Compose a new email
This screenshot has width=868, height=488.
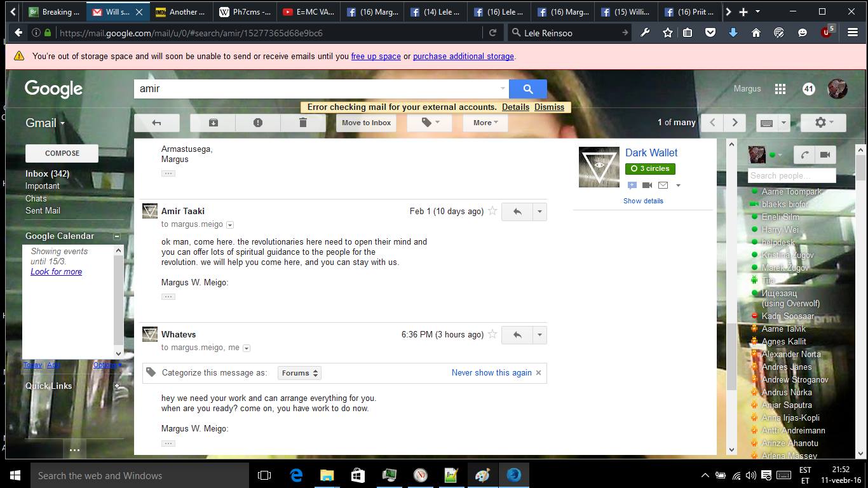[62, 153]
